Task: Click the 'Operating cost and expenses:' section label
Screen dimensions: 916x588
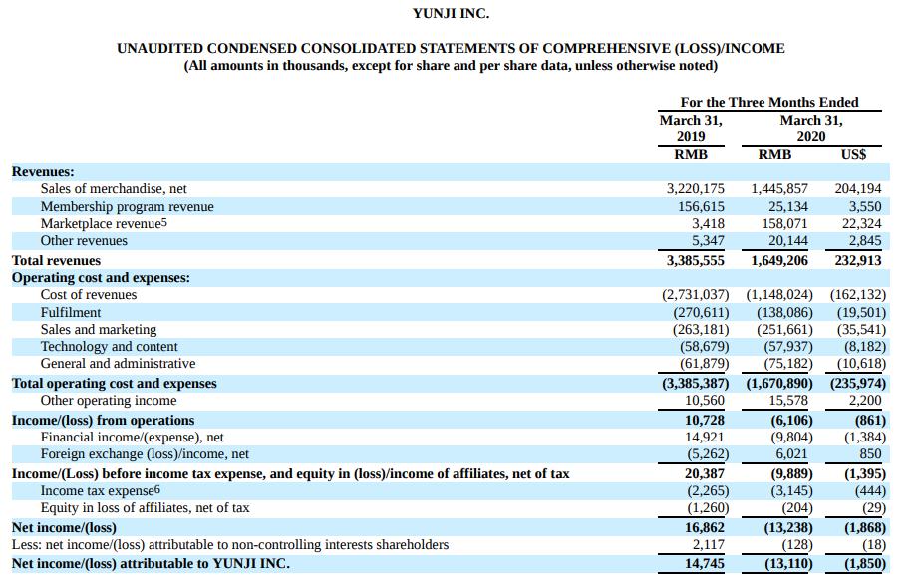Action: click(101, 277)
